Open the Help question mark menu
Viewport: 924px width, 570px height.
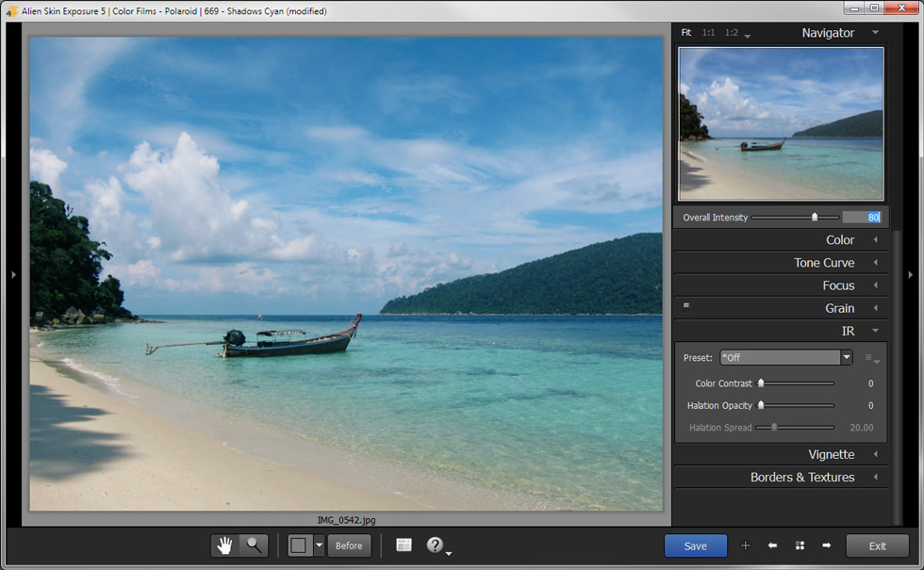tap(436, 545)
